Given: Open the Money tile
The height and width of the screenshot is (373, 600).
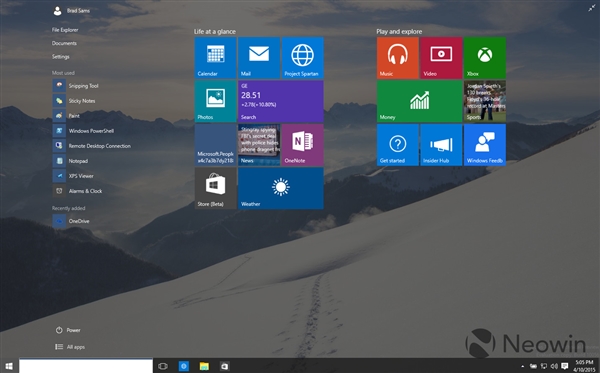Looking at the screenshot, I should 419,101.
